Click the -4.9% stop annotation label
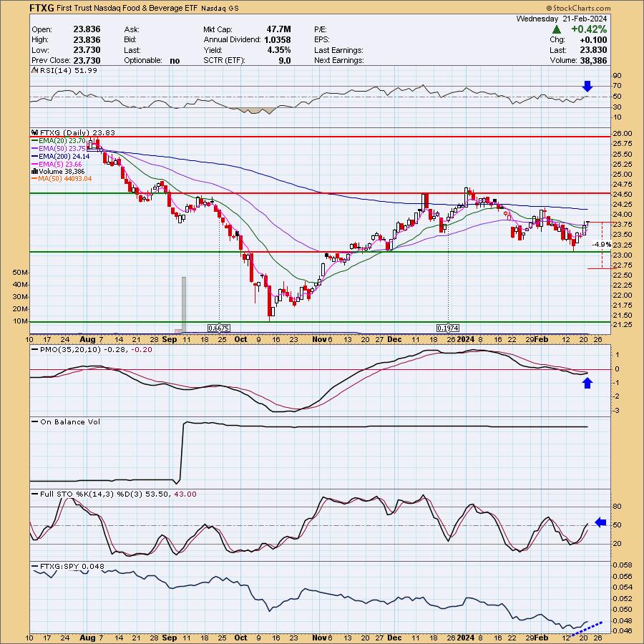This screenshot has width=644, height=644. click(602, 245)
